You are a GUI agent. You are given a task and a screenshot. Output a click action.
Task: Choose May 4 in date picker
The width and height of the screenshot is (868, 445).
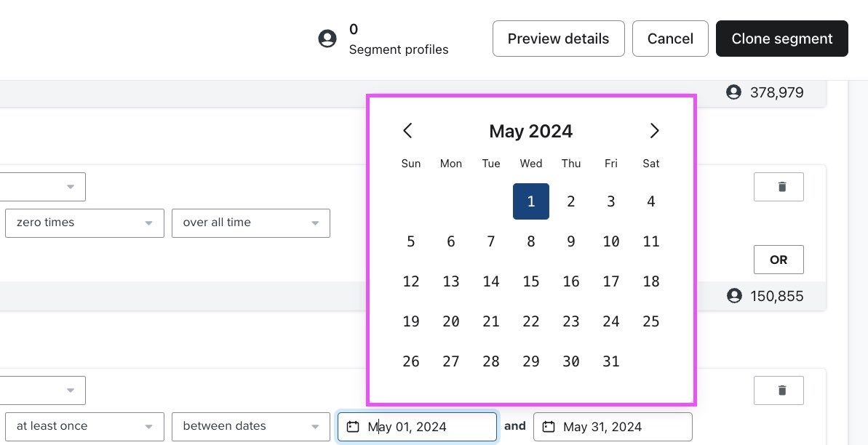pyautogui.click(x=651, y=201)
